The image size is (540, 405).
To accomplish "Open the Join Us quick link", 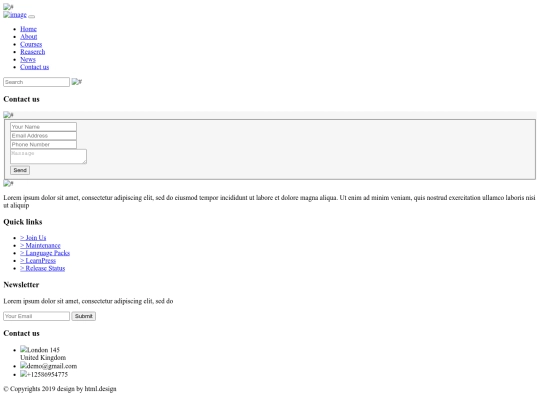I will (x=33, y=238).
